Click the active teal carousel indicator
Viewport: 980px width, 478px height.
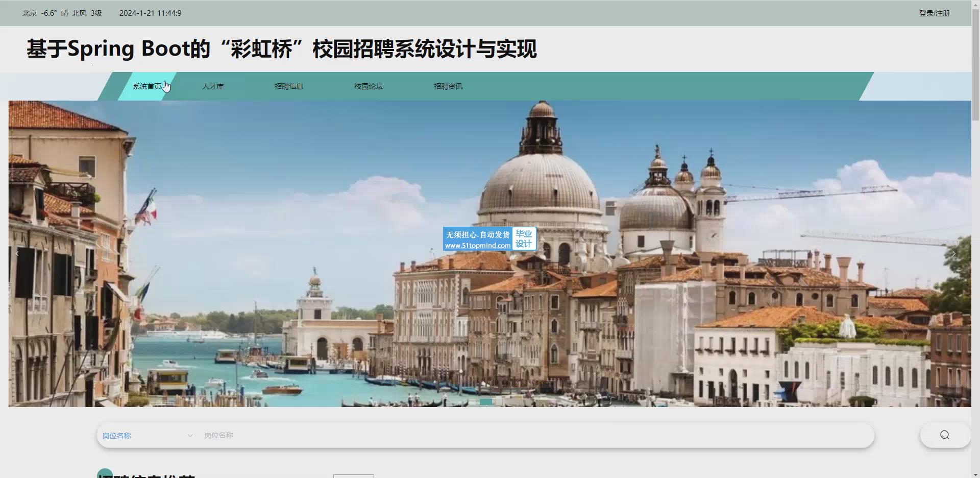(486, 402)
